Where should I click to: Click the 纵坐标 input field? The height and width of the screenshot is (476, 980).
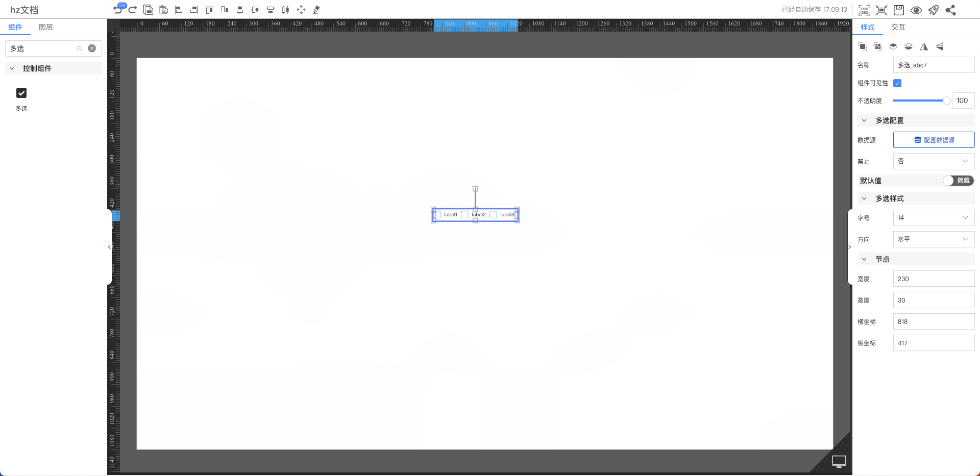pos(934,343)
